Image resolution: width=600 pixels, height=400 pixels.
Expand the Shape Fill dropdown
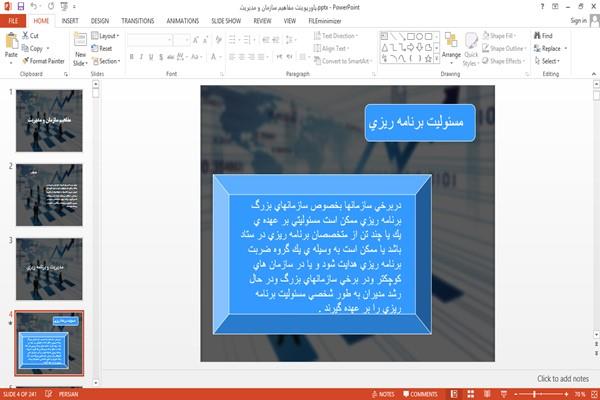point(499,36)
